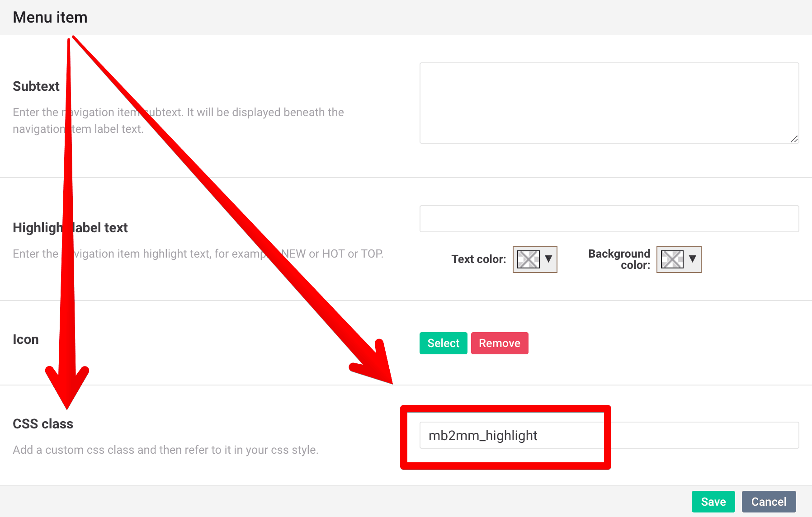Select an icon with the Select button
This screenshot has height=517, width=812.
pyautogui.click(x=443, y=343)
